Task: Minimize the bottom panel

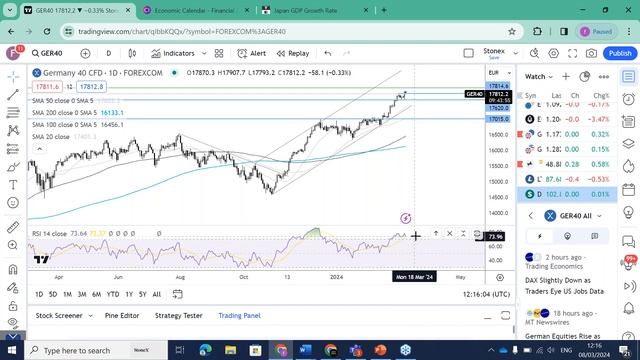Action: [x=487, y=317]
